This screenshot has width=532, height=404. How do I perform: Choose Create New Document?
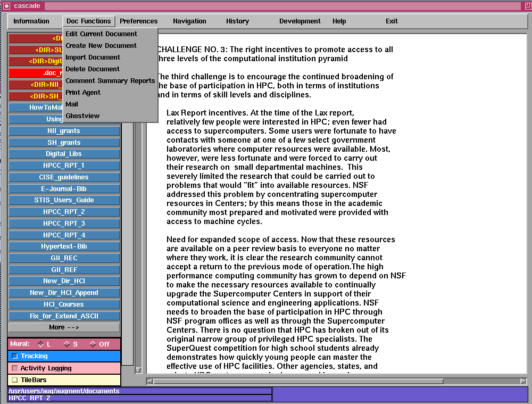110,45
